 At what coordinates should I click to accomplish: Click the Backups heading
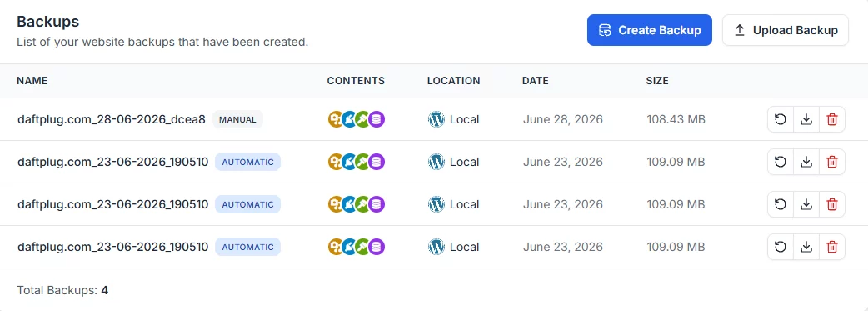point(48,22)
